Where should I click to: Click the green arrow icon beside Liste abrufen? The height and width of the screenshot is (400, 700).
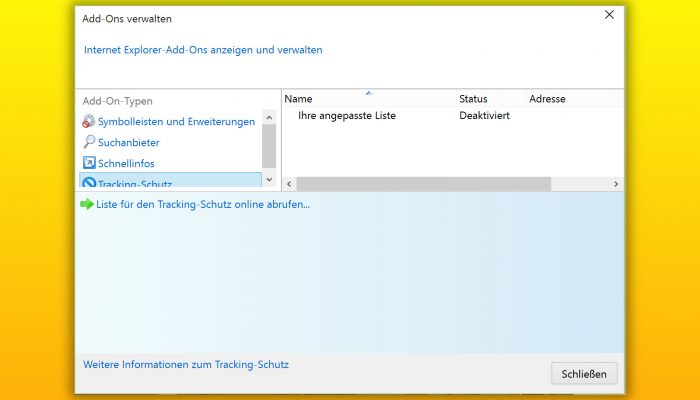[87, 204]
